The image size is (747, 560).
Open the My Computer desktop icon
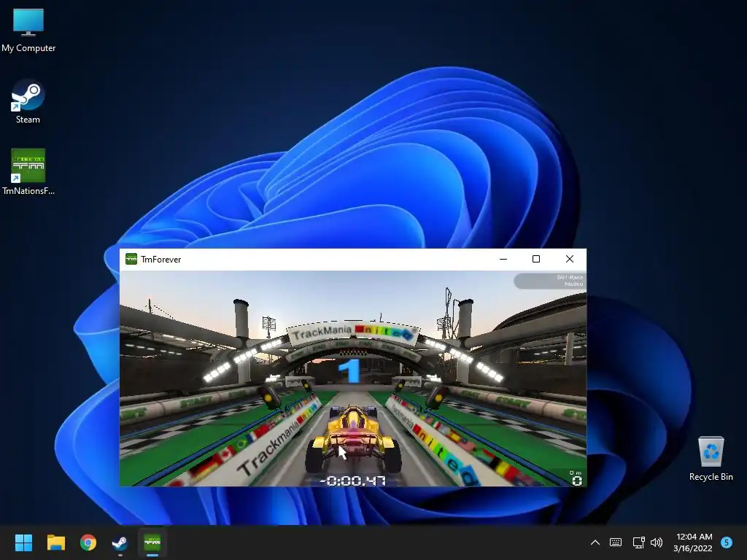point(28,29)
